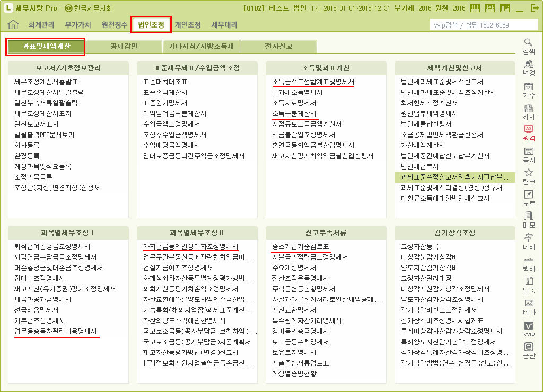Open the 변경 sidebar icon
The image size is (543, 392).
(x=529, y=68)
